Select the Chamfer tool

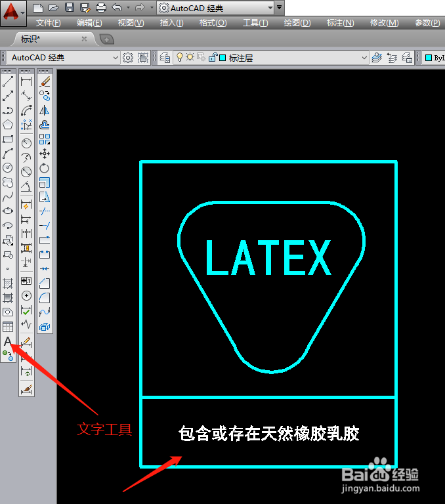(x=45, y=283)
